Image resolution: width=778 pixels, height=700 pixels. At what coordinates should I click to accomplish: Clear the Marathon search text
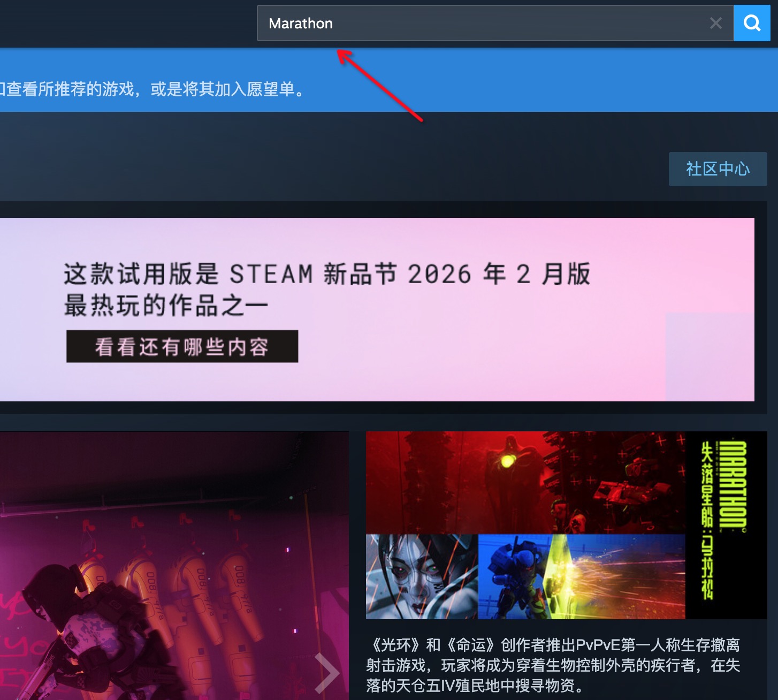click(x=715, y=23)
